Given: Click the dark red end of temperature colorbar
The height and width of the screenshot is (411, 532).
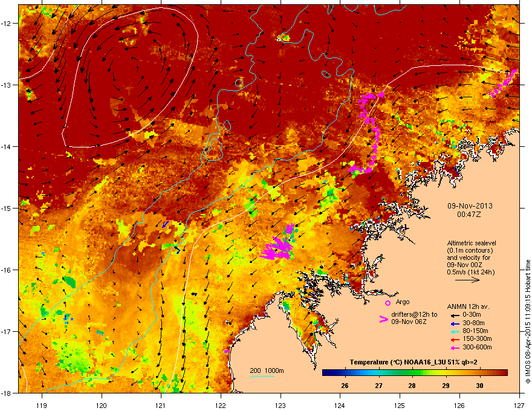Looking at the screenshot, I should click(x=505, y=373).
